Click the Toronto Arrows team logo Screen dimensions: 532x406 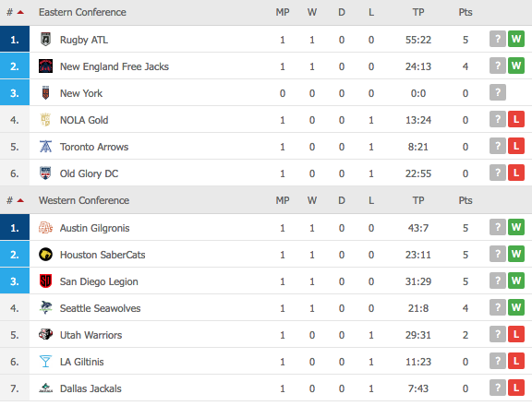(x=45, y=147)
